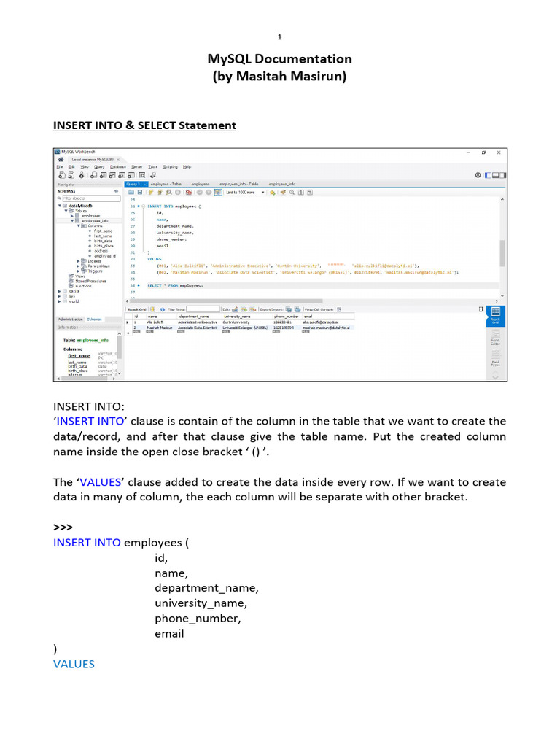Toggle continue-on-error red icon

pyautogui.click(x=189, y=193)
